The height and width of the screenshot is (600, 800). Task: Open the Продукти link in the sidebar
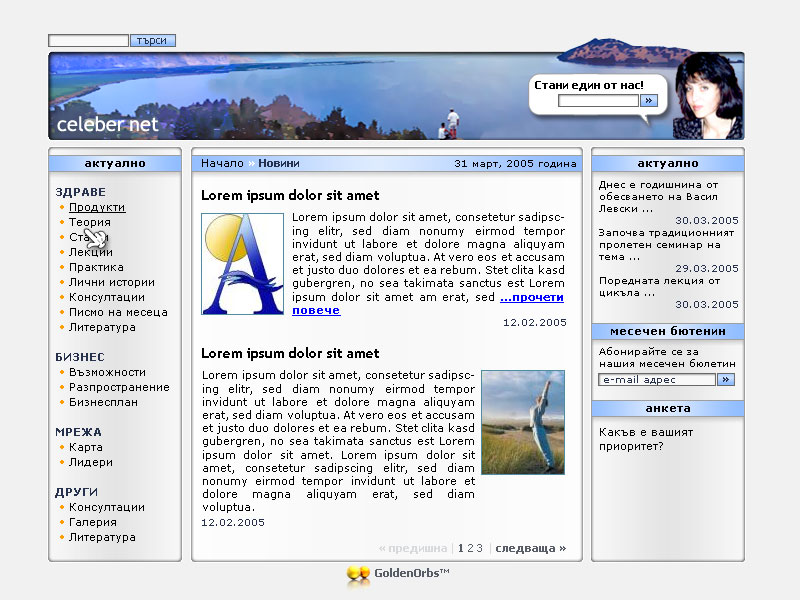tap(97, 207)
